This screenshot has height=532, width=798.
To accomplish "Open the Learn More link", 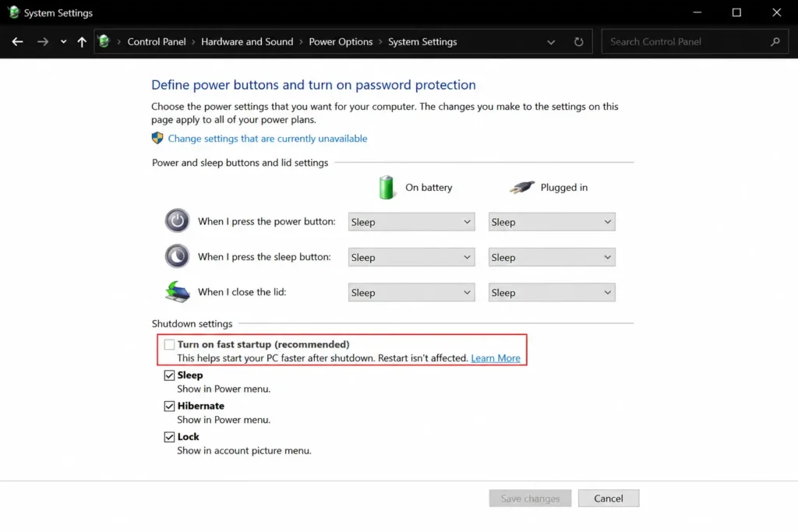I will tap(495, 358).
